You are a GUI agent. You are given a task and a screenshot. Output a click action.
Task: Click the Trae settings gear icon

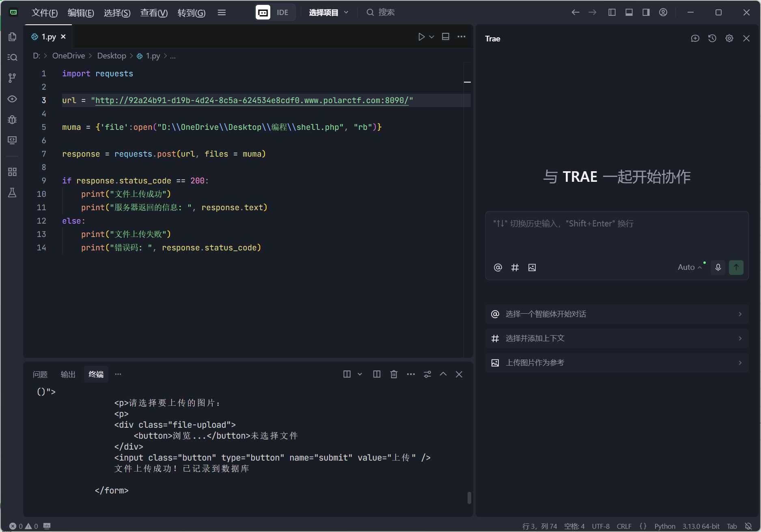[x=729, y=39]
